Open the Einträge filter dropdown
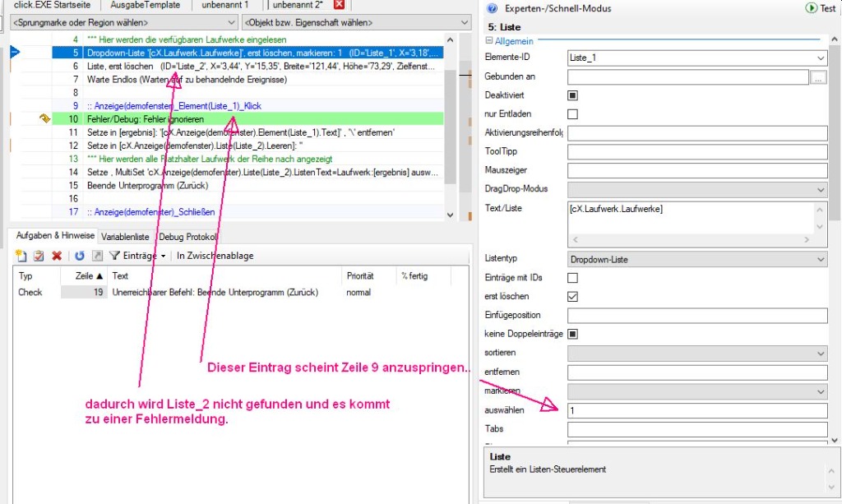This screenshot has width=842, height=504. [x=138, y=256]
